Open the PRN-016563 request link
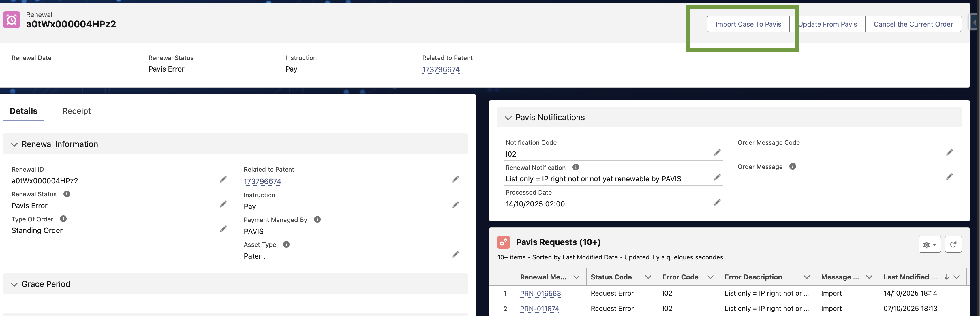 coord(540,294)
